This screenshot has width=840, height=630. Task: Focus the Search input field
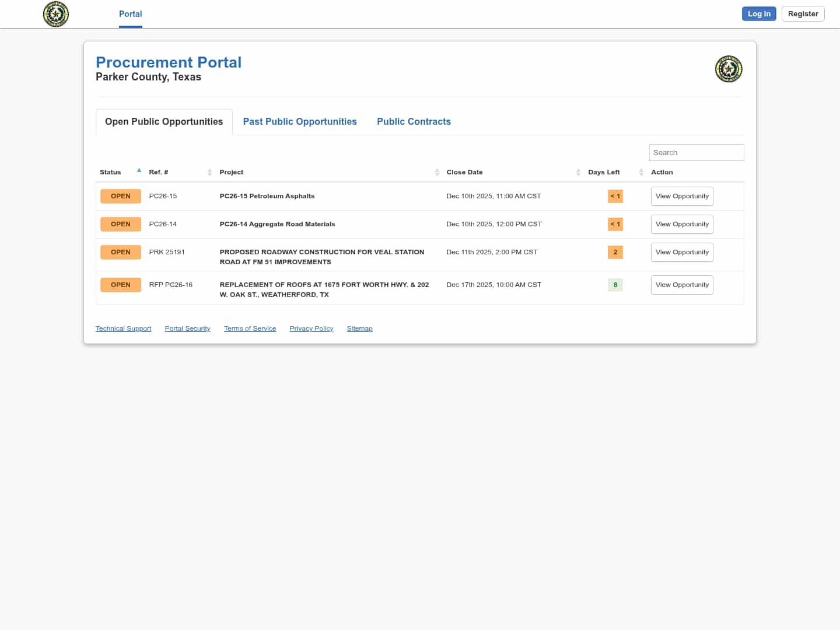pyautogui.click(x=696, y=152)
